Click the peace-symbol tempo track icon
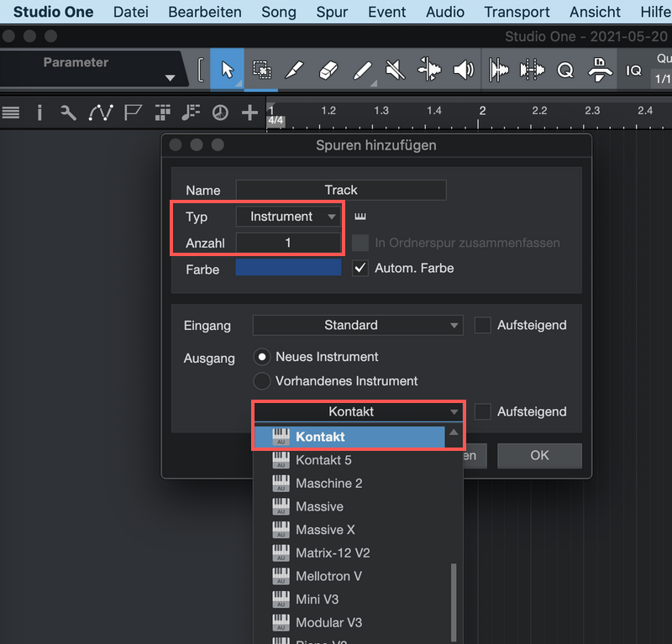The width and height of the screenshot is (672, 644). click(x=220, y=113)
